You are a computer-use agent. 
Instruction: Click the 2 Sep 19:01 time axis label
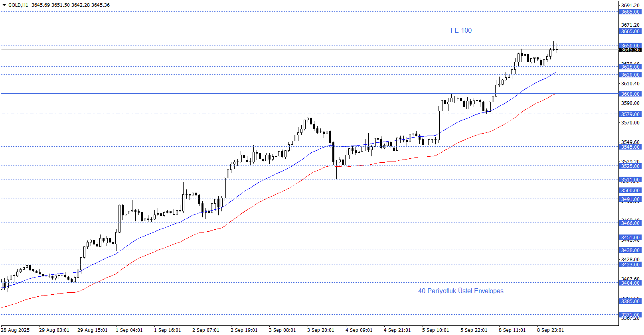click(x=244, y=330)
